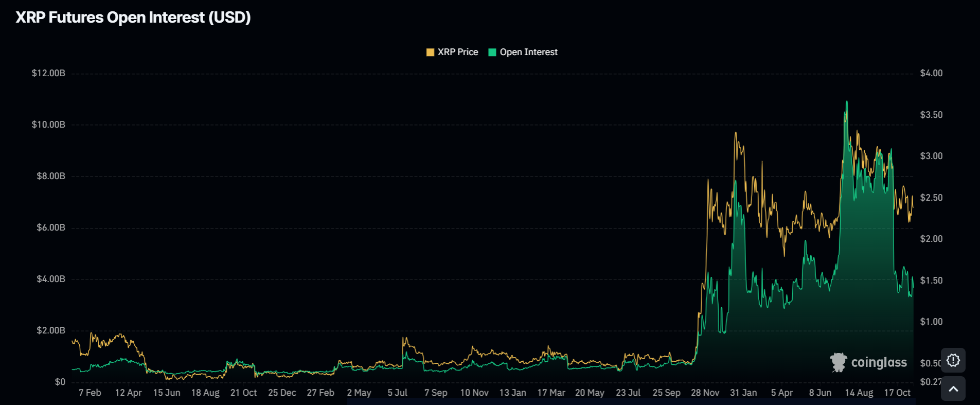The width and height of the screenshot is (980, 405).
Task: Click the 5 Jul date on timeline
Action: 397,393
